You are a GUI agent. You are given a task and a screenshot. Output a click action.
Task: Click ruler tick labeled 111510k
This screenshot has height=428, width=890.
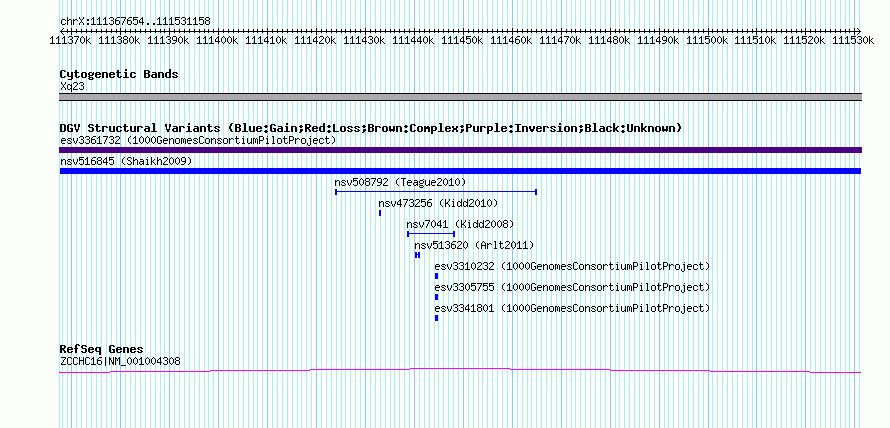click(x=755, y=40)
